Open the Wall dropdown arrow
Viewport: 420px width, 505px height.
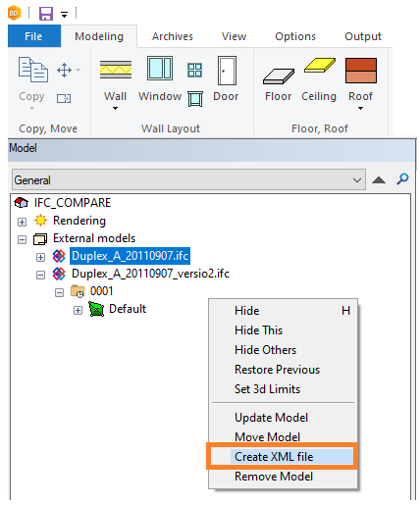coord(115,108)
